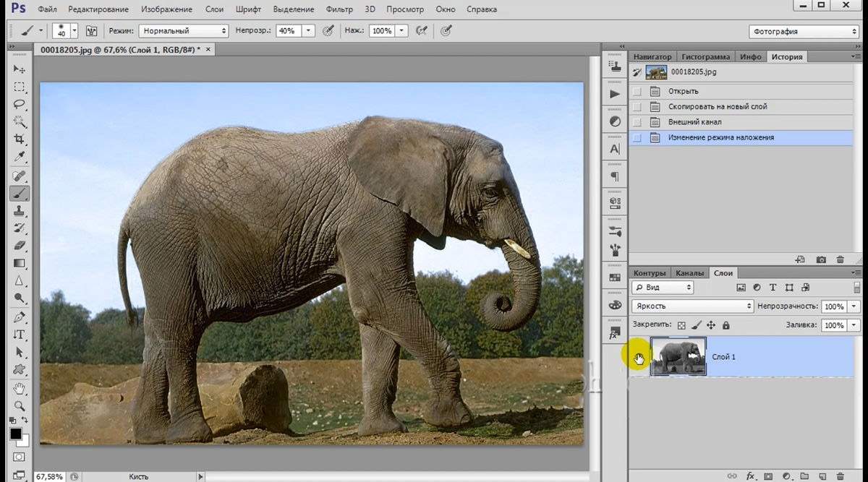The image size is (868, 482).
Task: Select the Eraser tool
Action: (20, 246)
